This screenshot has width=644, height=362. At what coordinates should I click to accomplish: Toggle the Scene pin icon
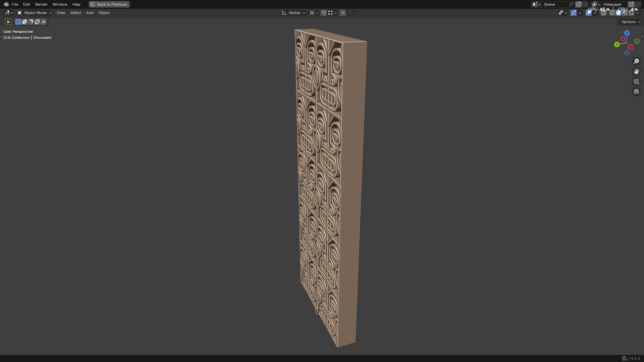(571, 4)
